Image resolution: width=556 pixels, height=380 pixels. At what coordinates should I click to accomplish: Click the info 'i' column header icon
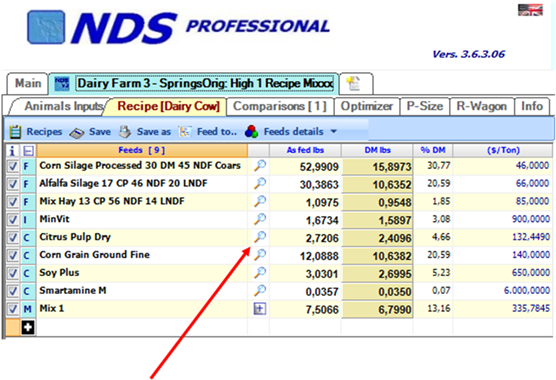tap(12, 150)
